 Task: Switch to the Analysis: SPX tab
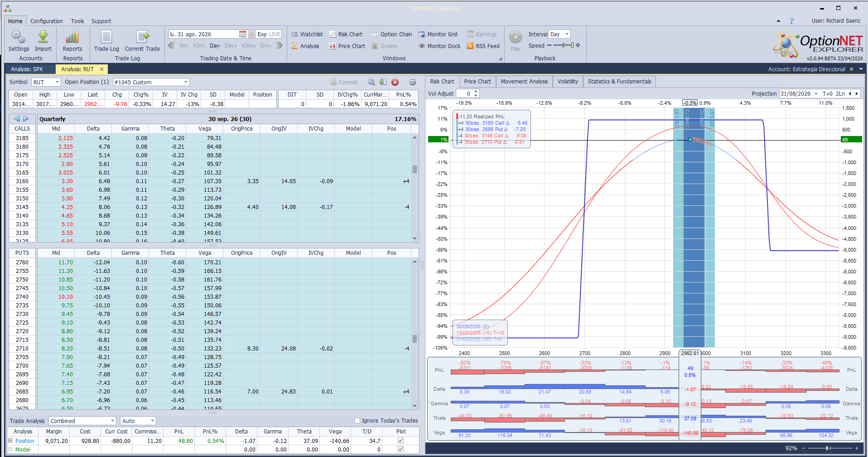coord(27,69)
